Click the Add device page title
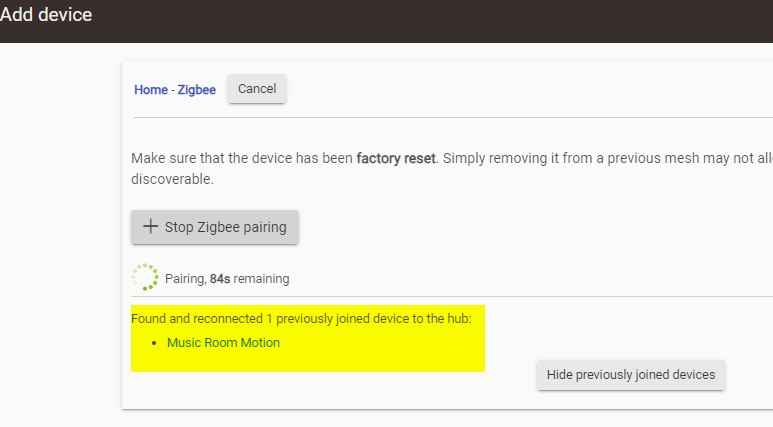 (46, 15)
